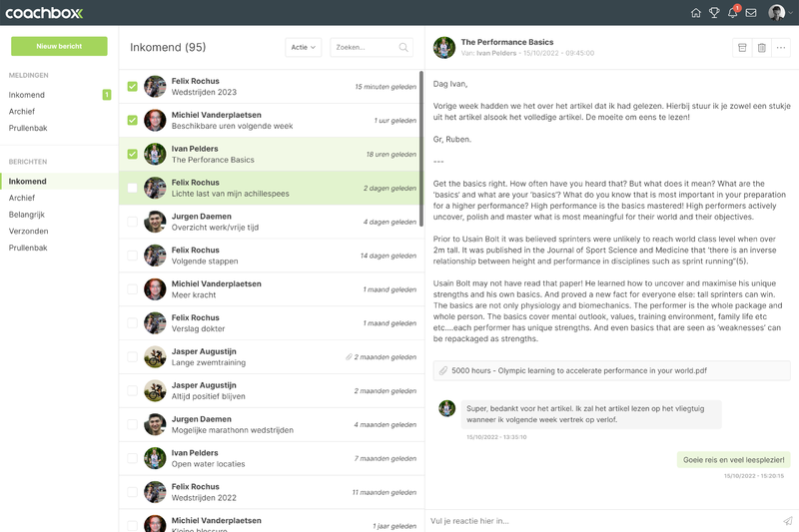Screen dimensions: 799x532
Task: Open the home icon in top bar
Action: (696, 13)
